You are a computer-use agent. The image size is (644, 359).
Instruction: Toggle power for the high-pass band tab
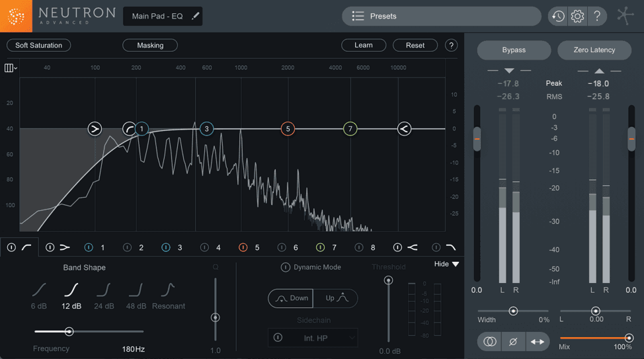[x=11, y=247]
